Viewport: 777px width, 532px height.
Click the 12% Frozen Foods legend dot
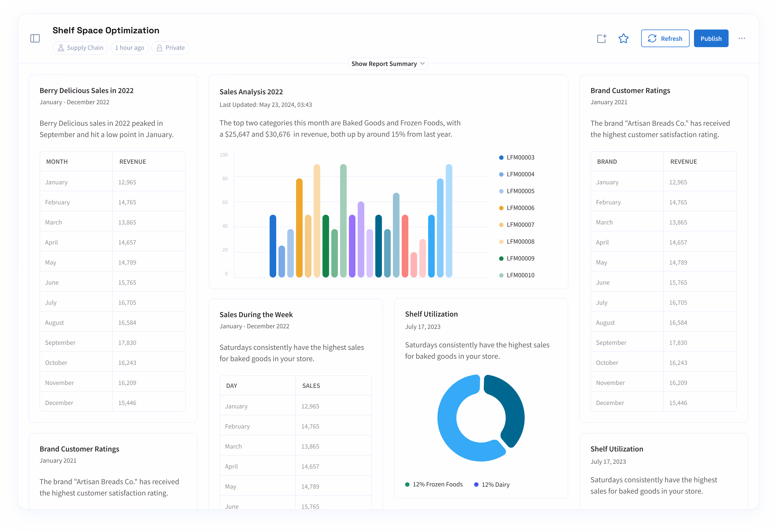point(407,484)
